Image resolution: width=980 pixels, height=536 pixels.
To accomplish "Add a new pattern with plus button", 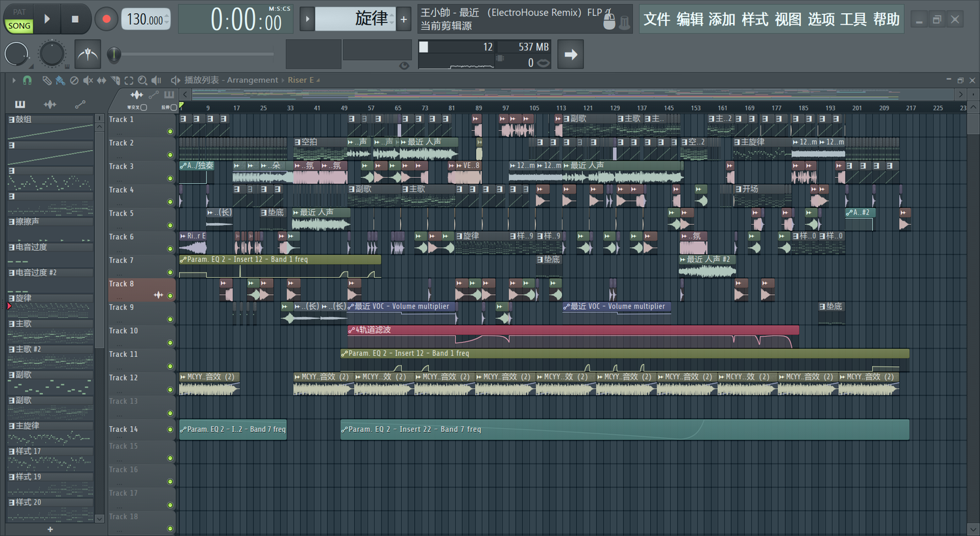I will point(404,19).
